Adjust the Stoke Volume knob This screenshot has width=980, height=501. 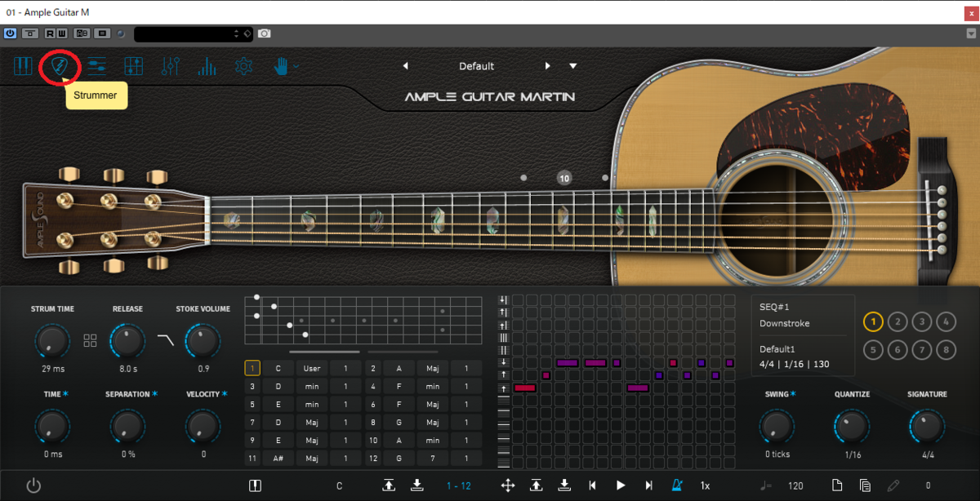203,341
